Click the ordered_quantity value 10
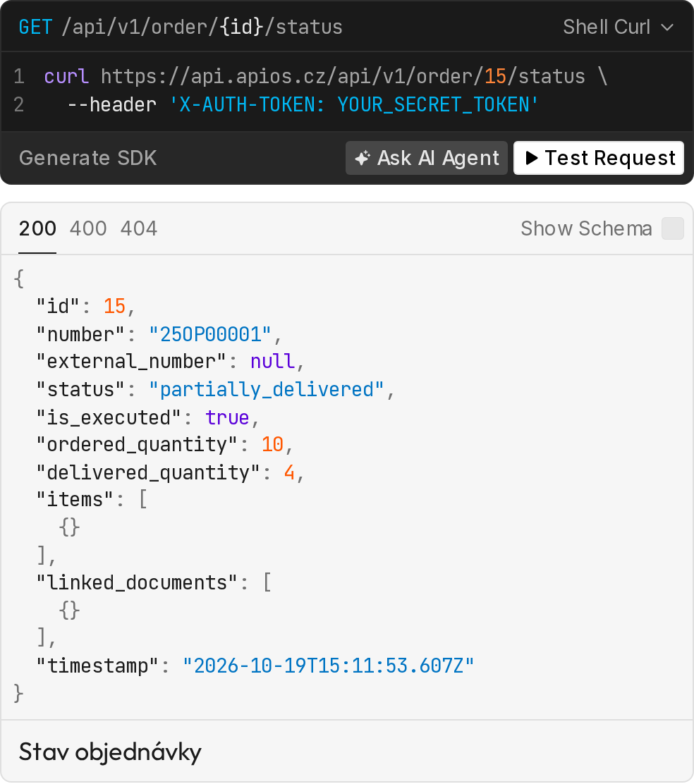This screenshot has height=784, width=694. pos(272,444)
